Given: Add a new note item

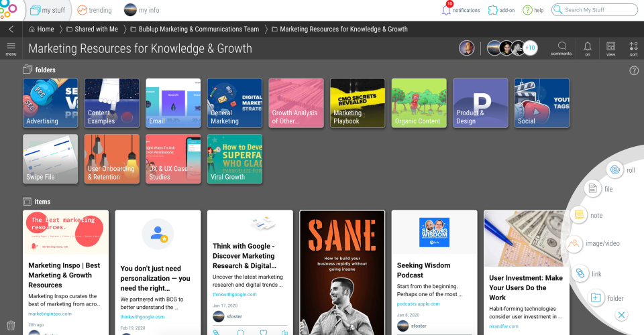Looking at the screenshot, I should [x=578, y=215].
